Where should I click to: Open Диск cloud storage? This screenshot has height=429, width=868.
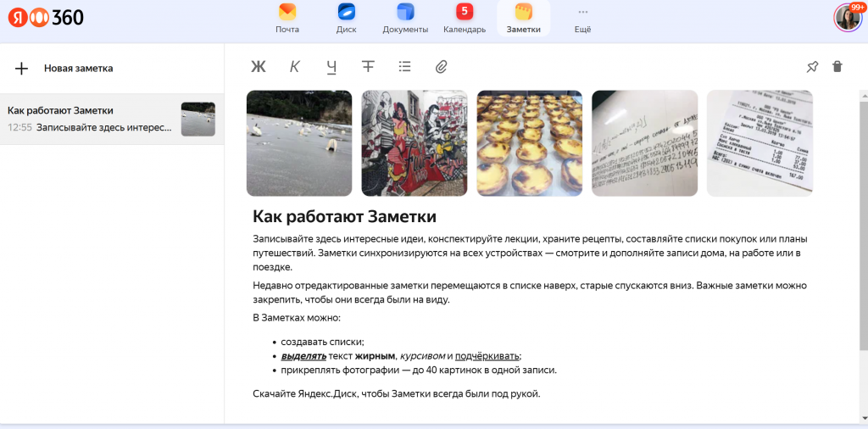[x=347, y=19]
